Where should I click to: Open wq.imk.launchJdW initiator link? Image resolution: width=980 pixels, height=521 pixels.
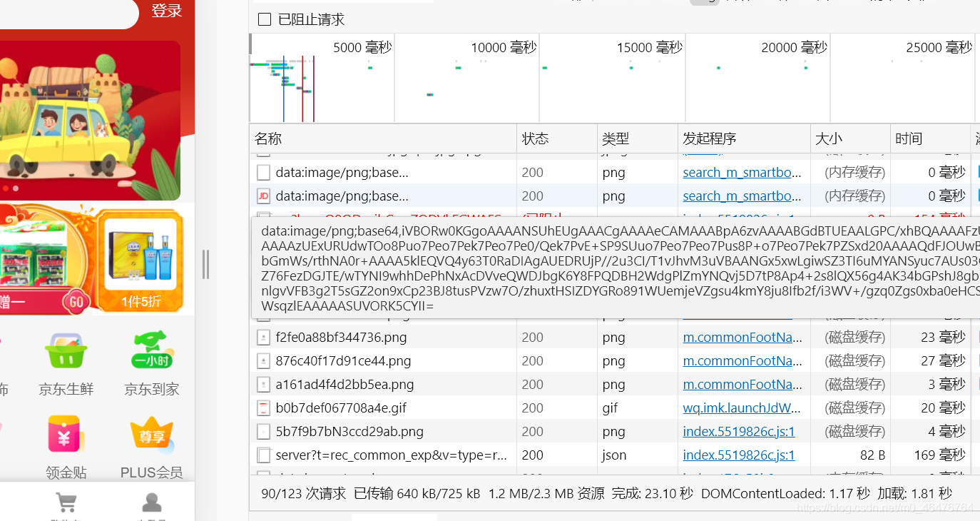[742, 408]
